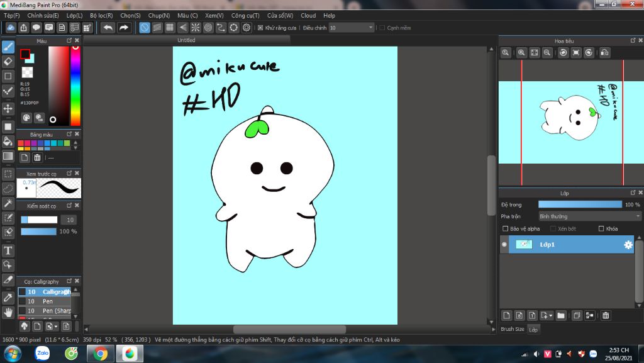Click the Undo arrow button
The height and width of the screenshot is (363, 644).
coord(108,28)
